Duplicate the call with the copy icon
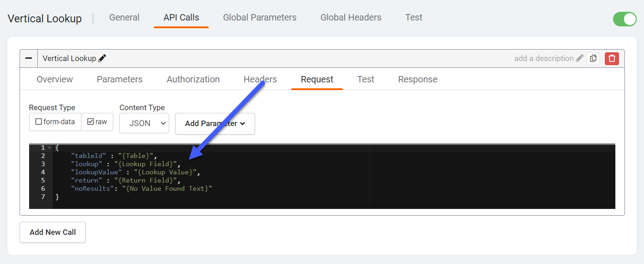This screenshot has height=264, width=644. (x=593, y=58)
